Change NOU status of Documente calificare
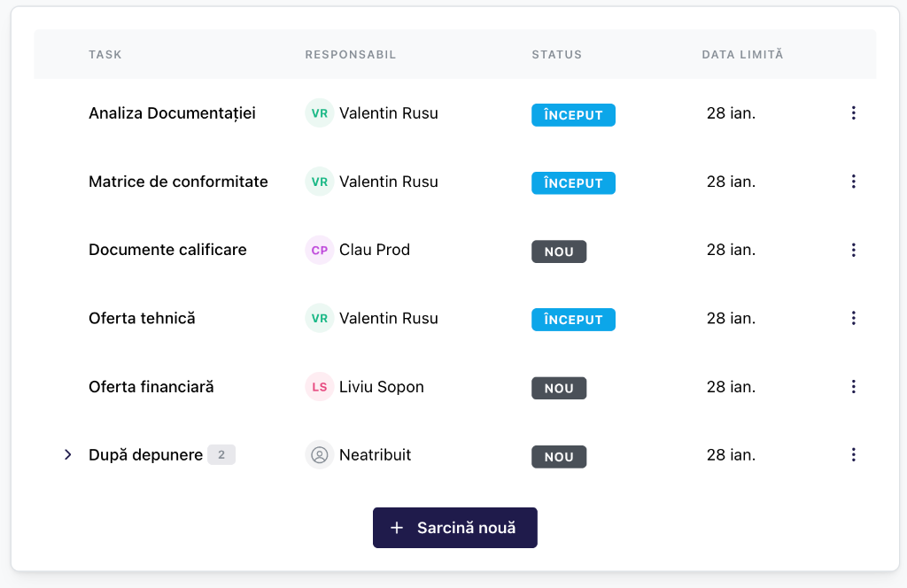Screen dimensions: 907x588 point(559,251)
